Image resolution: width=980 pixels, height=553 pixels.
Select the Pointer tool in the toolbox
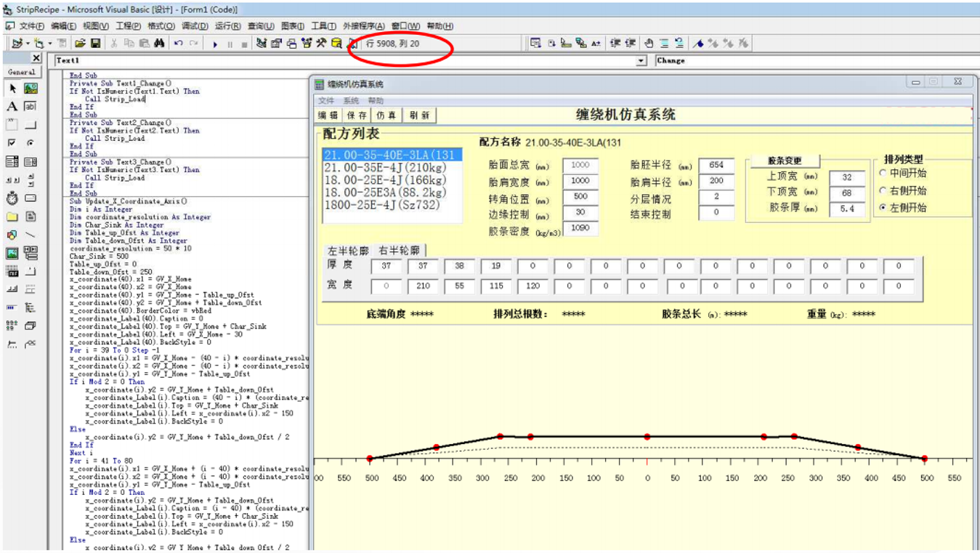coord(12,88)
